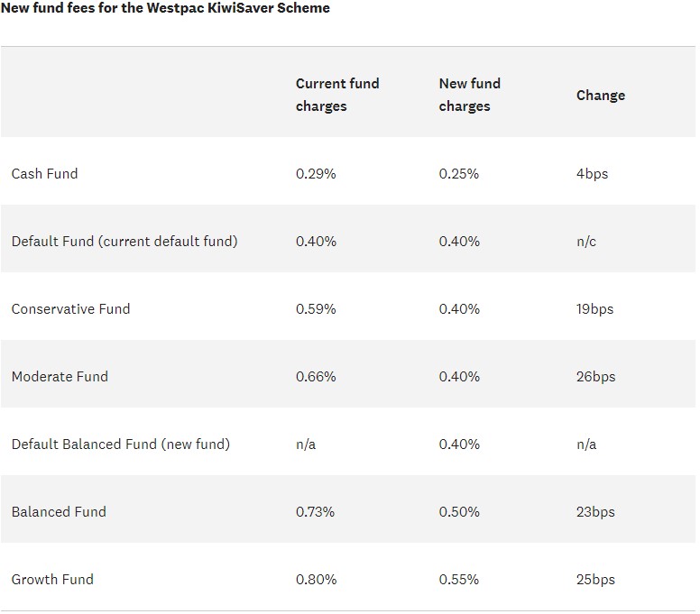
Task: Click the 26bps change value
Action: coord(595,377)
